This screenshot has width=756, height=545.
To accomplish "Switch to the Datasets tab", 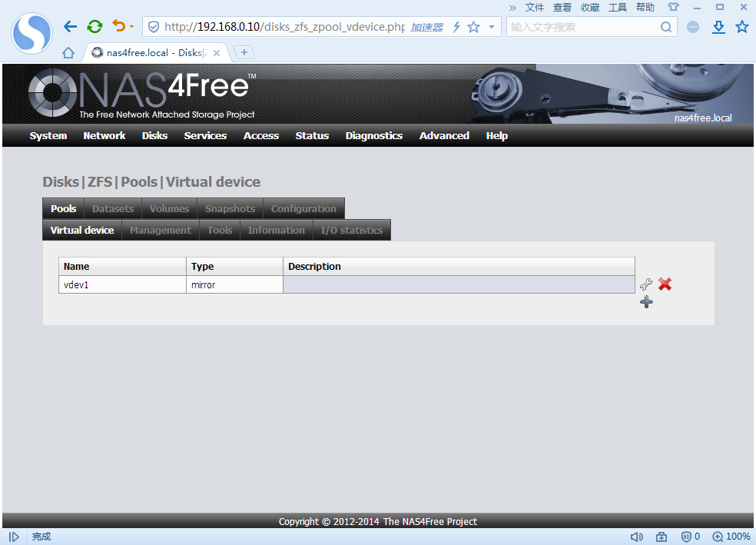I will [113, 208].
